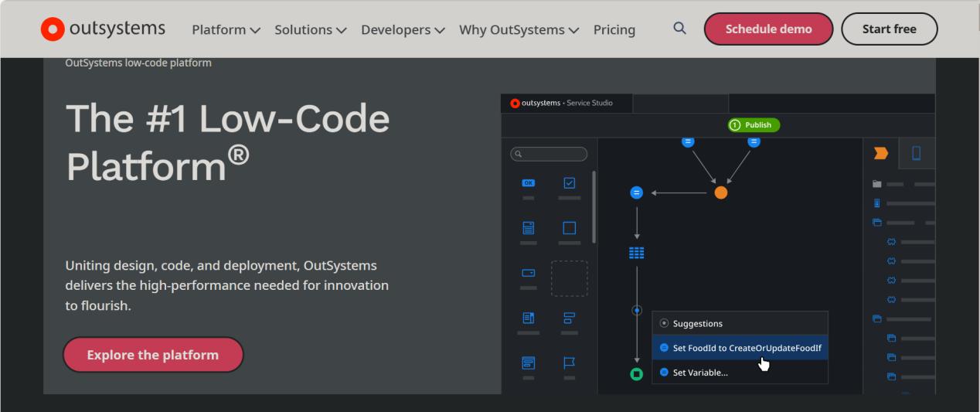This screenshot has width=980, height=412.
Task: Click the 'outsystems · Service Studio' tab in illustration
Action: click(x=567, y=103)
